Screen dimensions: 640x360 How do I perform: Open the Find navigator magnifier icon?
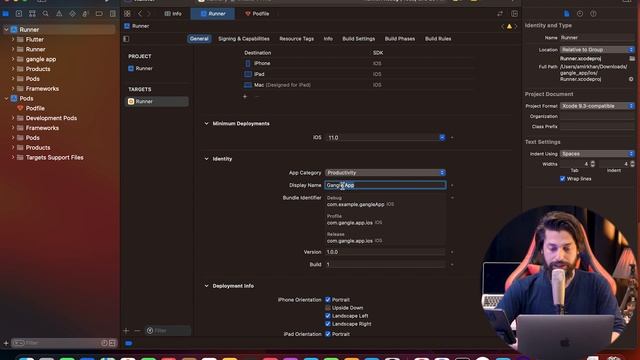pos(45,13)
